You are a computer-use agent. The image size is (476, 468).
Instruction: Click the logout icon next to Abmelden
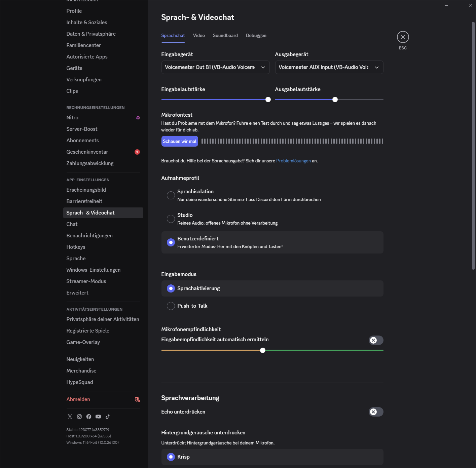(137, 399)
